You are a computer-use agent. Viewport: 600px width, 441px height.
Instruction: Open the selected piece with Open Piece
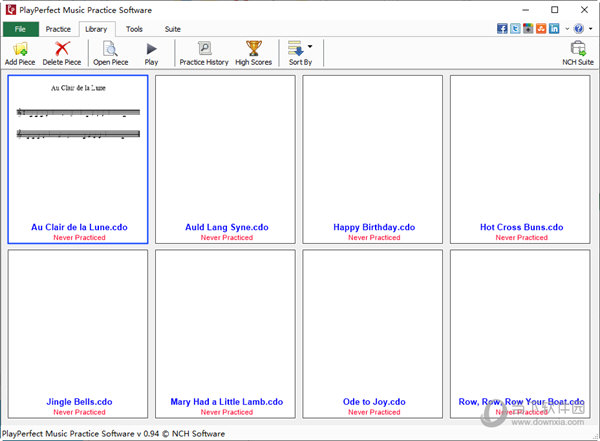tap(111, 53)
